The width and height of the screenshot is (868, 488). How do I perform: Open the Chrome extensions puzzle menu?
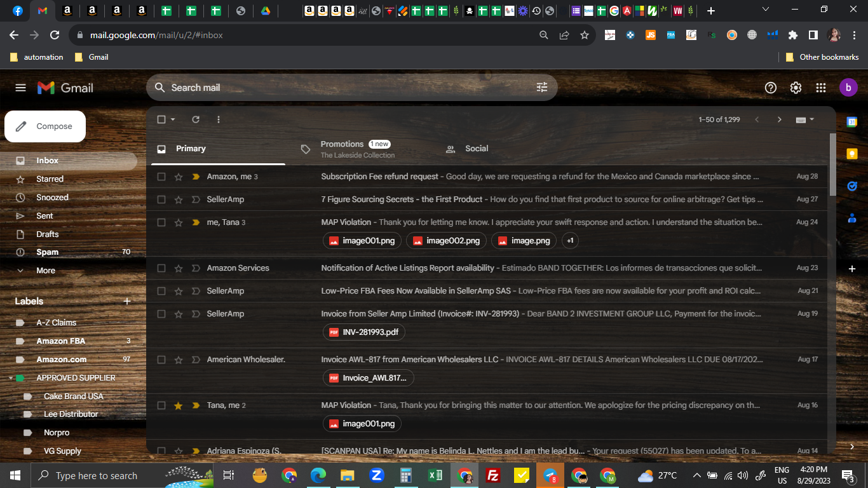793,35
